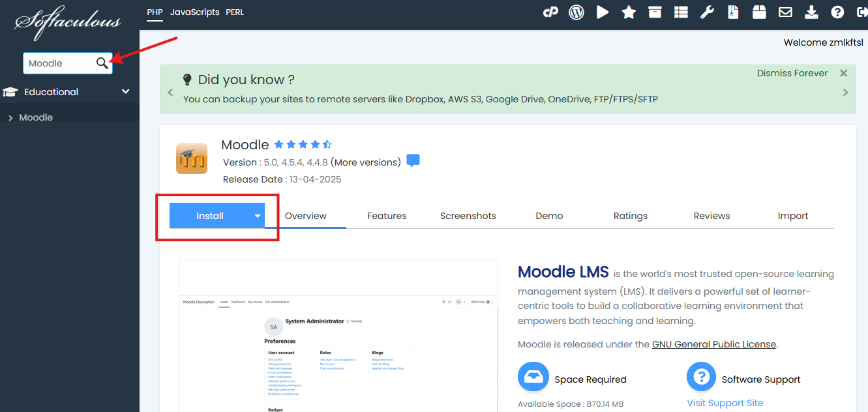Click the Moodle search input field

click(x=59, y=63)
